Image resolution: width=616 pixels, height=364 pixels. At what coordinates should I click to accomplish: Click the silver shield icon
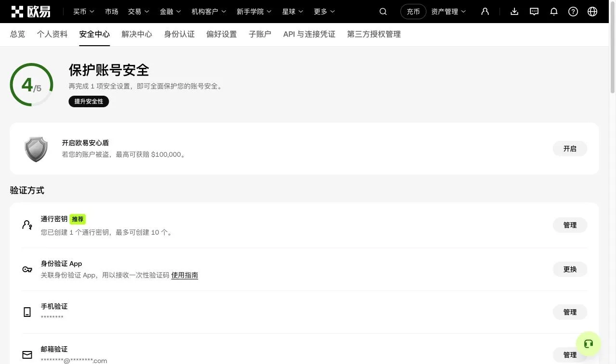point(36,149)
